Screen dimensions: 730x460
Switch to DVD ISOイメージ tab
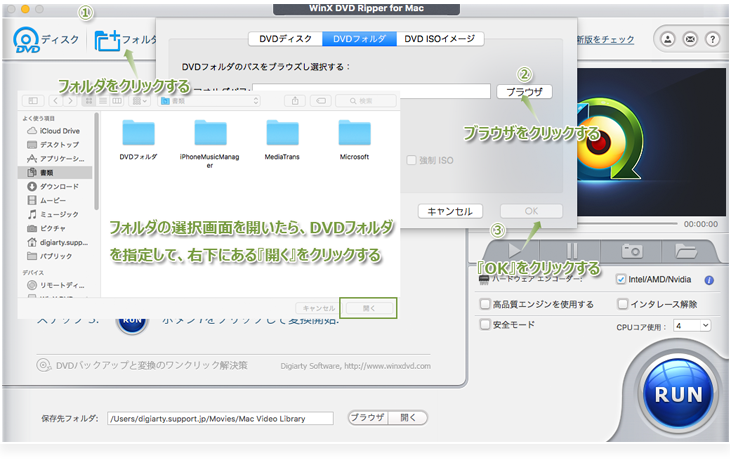439,39
